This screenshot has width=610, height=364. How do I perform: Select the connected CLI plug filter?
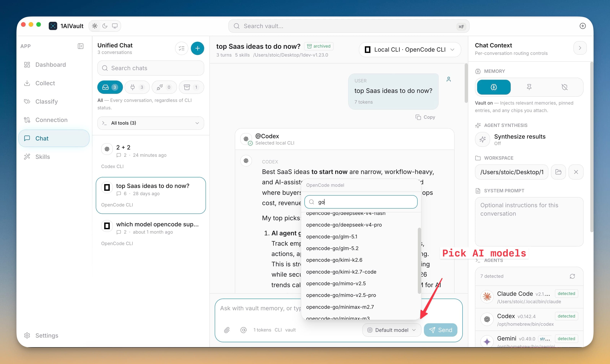click(x=137, y=87)
